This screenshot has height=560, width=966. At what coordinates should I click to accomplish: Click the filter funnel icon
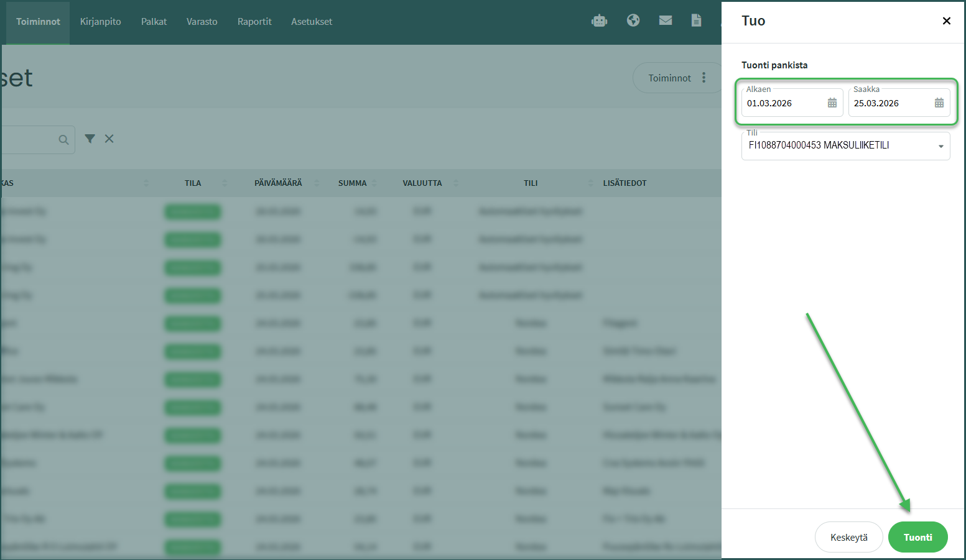90,139
